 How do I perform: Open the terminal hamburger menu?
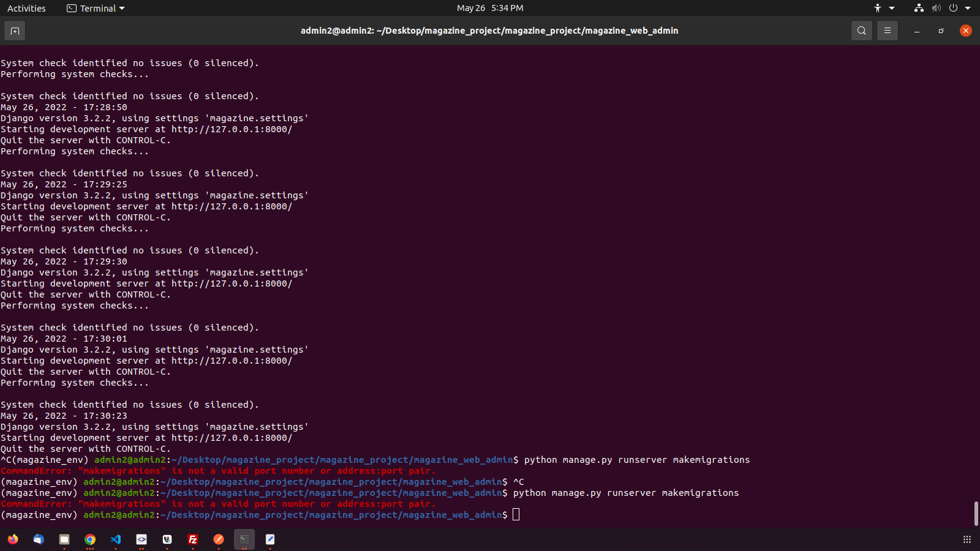[887, 31]
